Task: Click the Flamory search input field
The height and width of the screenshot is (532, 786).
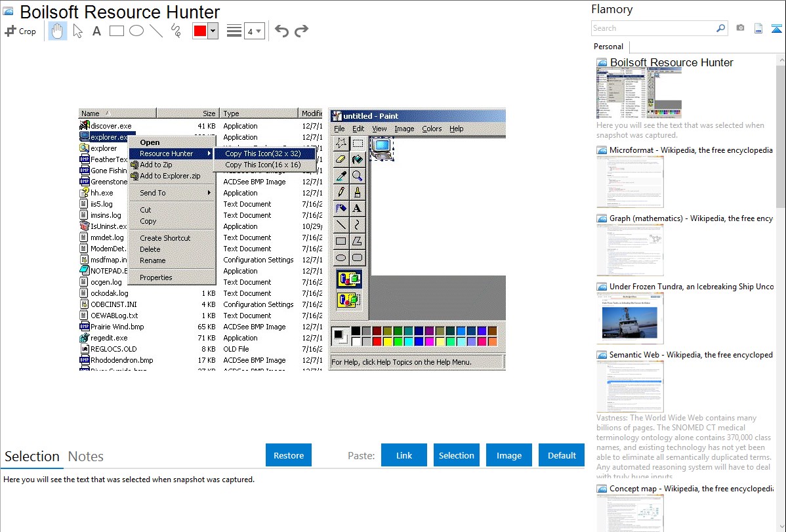Action: tap(653, 28)
